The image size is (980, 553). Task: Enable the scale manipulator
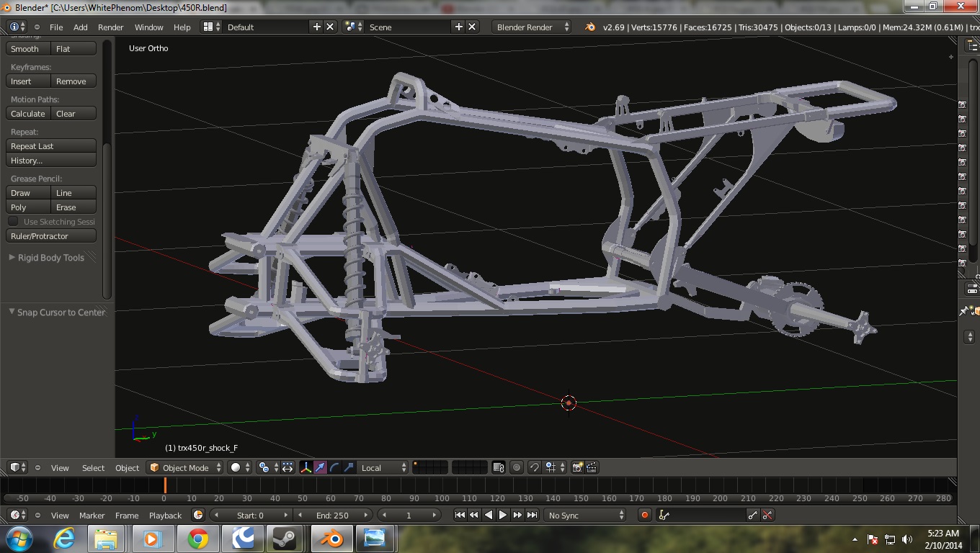pos(349,467)
